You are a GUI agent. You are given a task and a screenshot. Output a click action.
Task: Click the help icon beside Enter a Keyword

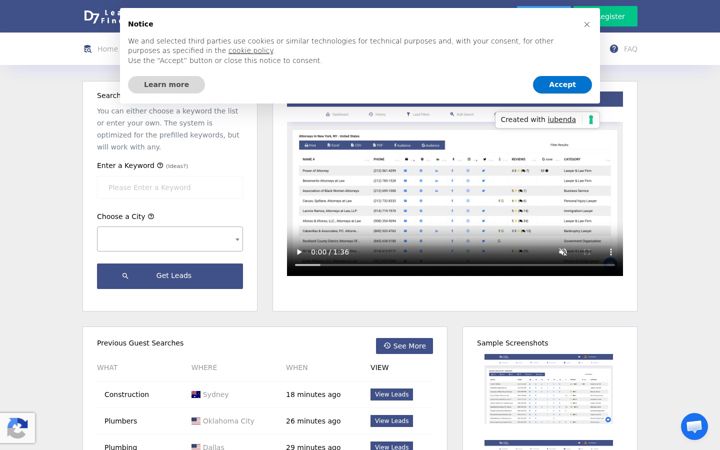tap(160, 165)
